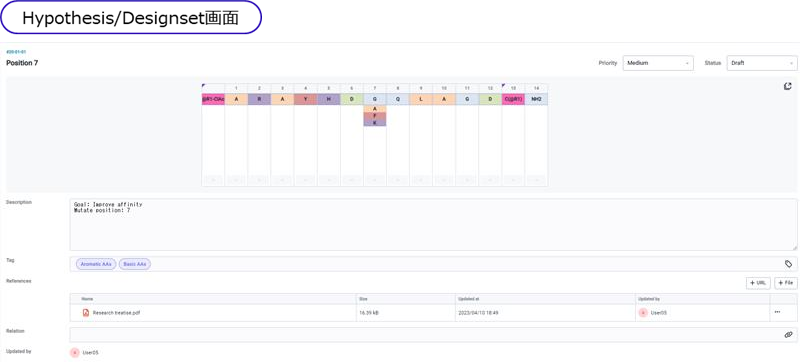The height and width of the screenshot is (362, 800).
Task: Select residue R at position 2
Action: tap(259, 99)
